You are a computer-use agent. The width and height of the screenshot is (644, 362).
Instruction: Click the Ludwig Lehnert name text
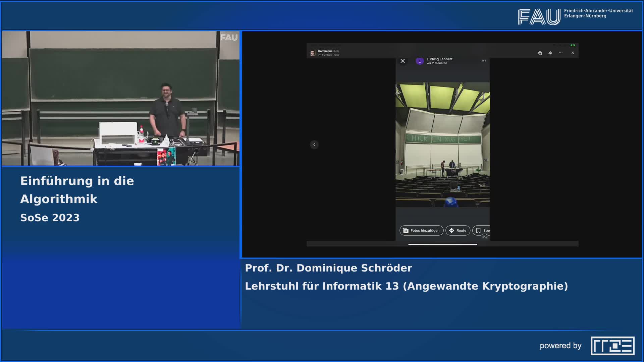click(439, 59)
